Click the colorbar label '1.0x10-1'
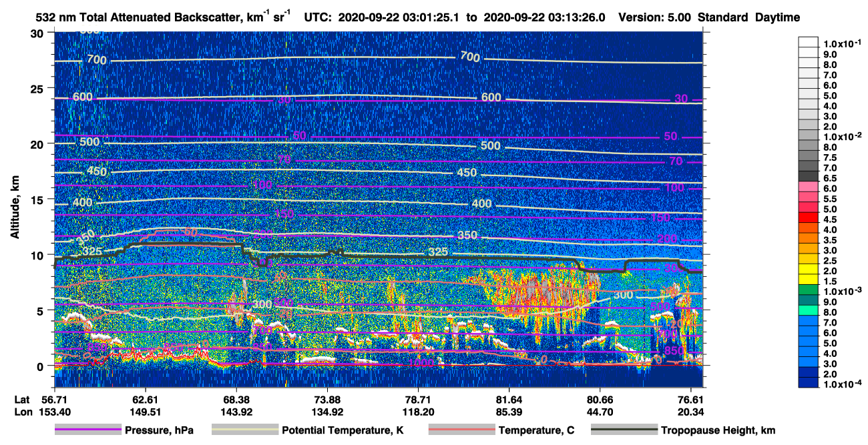 (x=842, y=43)
